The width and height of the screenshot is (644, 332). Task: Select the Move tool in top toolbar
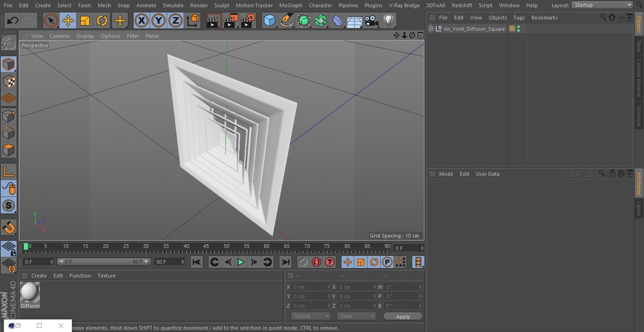point(68,21)
